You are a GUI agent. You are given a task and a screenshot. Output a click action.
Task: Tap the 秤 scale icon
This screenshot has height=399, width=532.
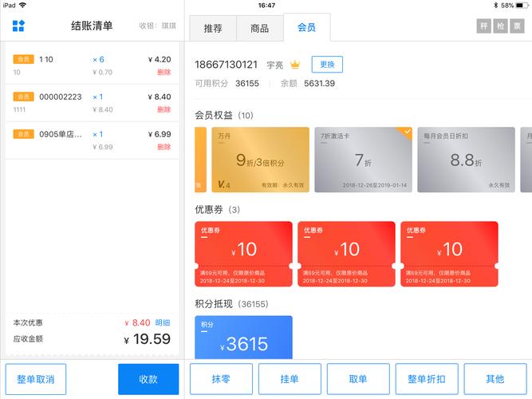tap(484, 26)
